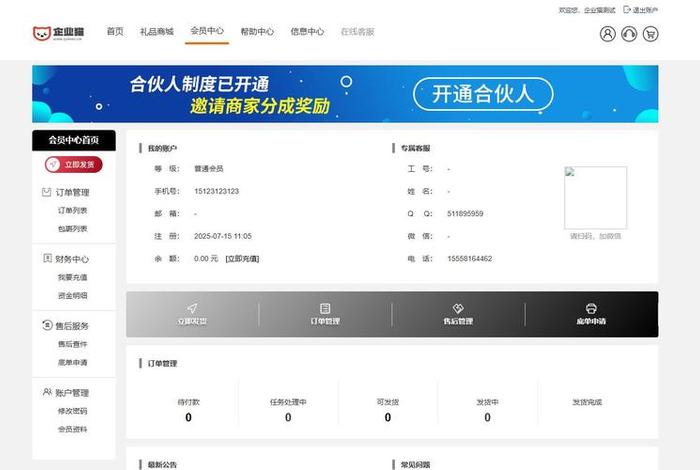Click the 待付款 order count
Viewport: 700px width, 470px height.
(188, 417)
